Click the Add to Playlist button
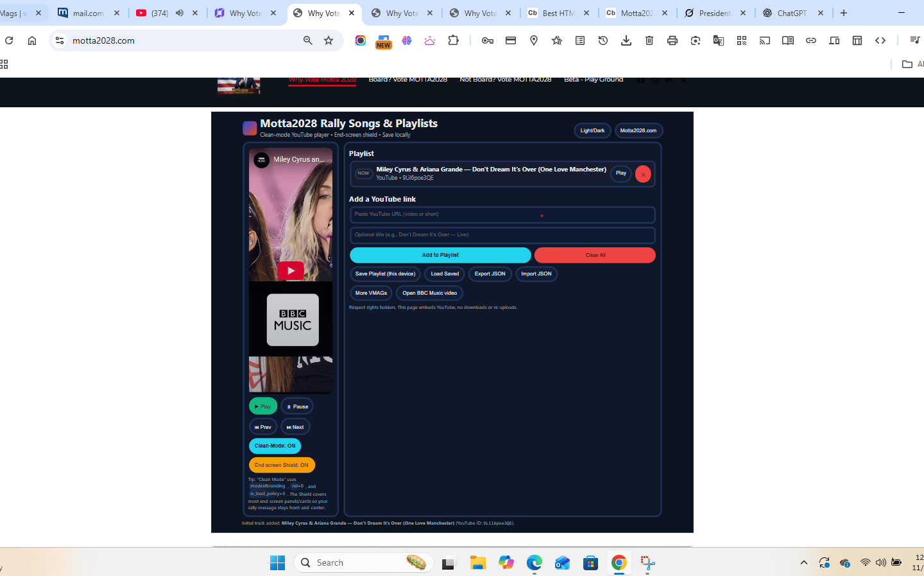 [x=440, y=255]
